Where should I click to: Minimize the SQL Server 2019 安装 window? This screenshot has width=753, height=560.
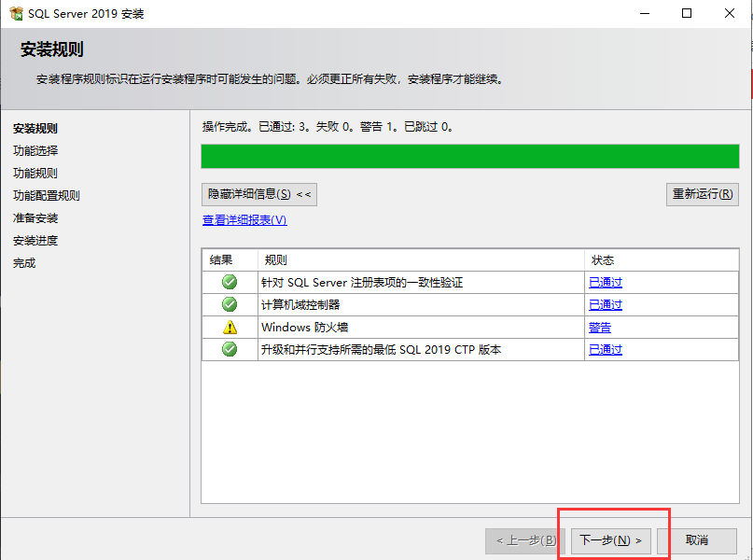[x=645, y=13]
